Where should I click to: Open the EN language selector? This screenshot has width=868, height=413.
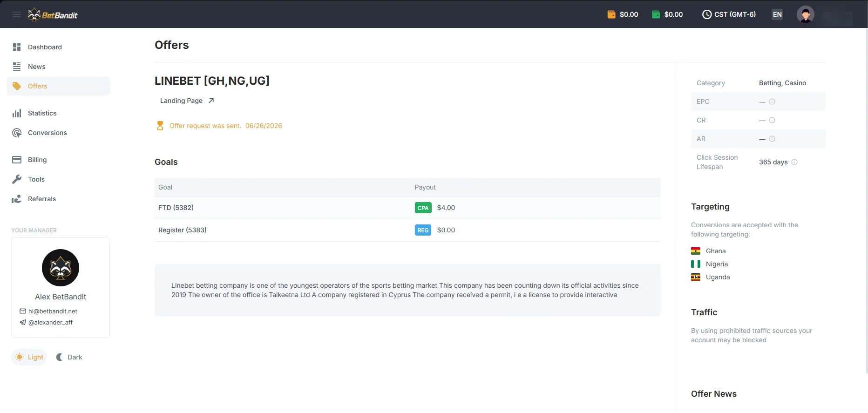[x=777, y=14]
